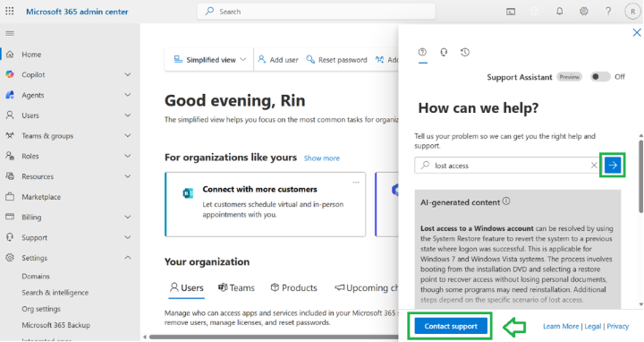Open card options ellipsis on Connect with more customers
644x342 pixels.
click(356, 182)
